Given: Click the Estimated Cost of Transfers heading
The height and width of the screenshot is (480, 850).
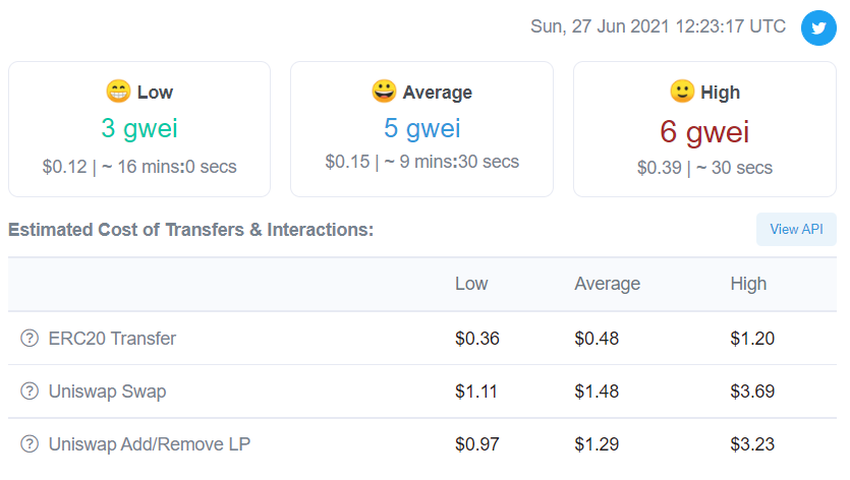Looking at the screenshot, I should pos(190,230).
